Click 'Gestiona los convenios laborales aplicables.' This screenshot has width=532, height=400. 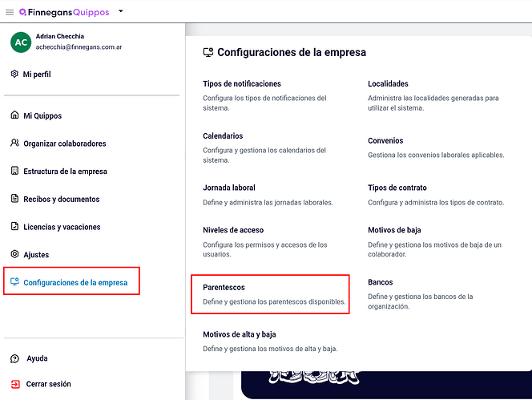(x=436, y=156)
